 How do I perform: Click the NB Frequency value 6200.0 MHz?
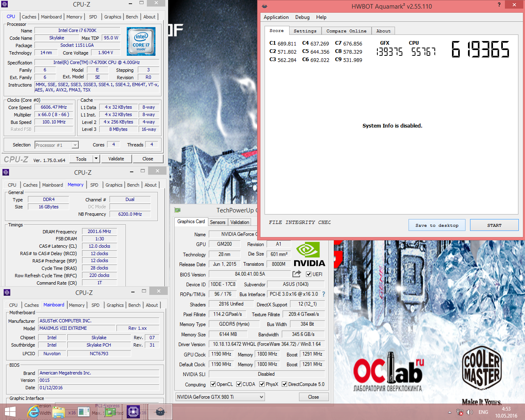pos(130,214)
